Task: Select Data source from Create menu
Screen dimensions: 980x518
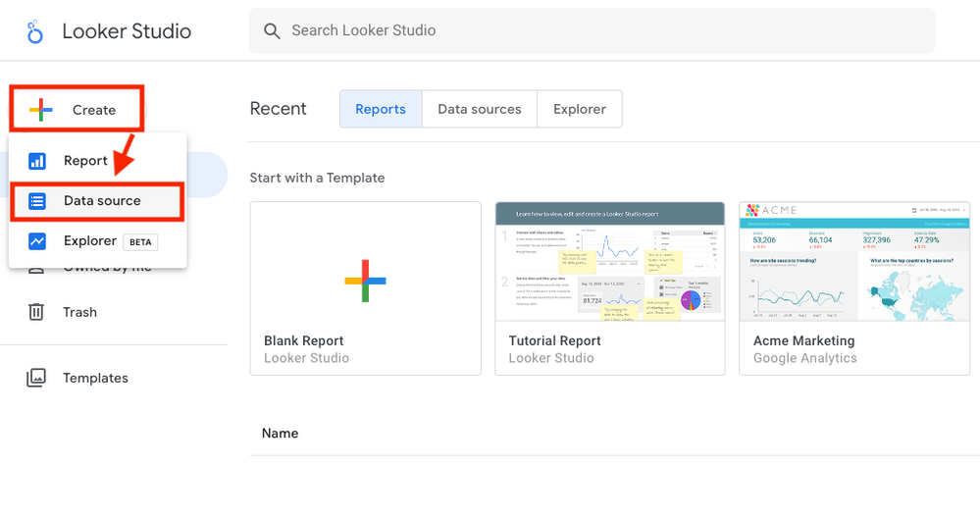Action: pos(102,201)
